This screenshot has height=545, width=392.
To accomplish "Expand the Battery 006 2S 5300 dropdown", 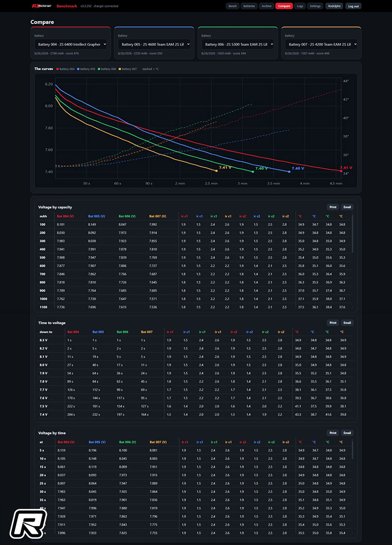I will click(238, 44).
